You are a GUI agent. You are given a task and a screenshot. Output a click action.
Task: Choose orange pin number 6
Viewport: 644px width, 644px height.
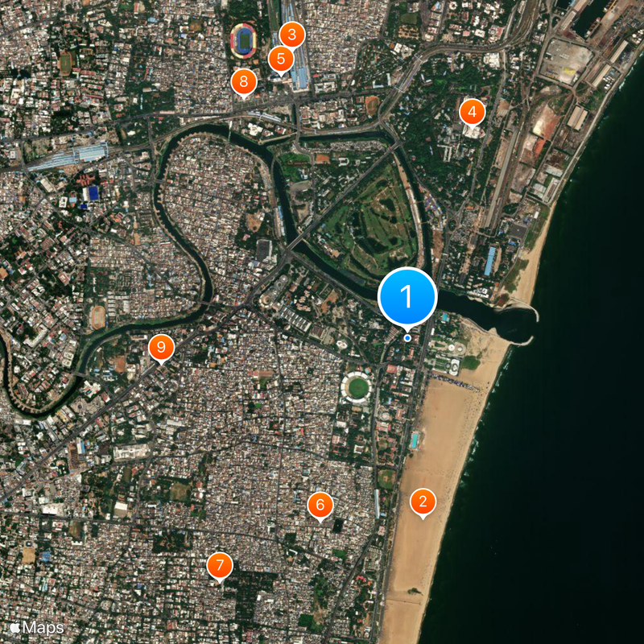click(320, 506)
